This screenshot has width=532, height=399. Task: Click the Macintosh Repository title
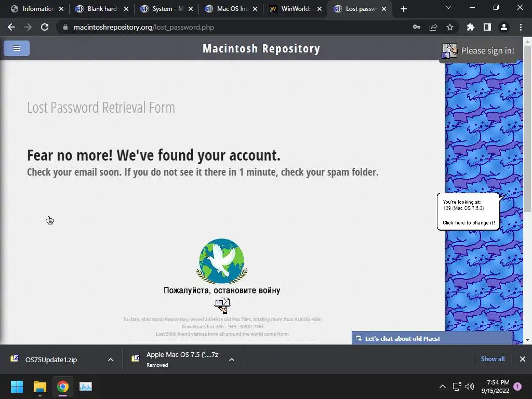click(261, 48)
